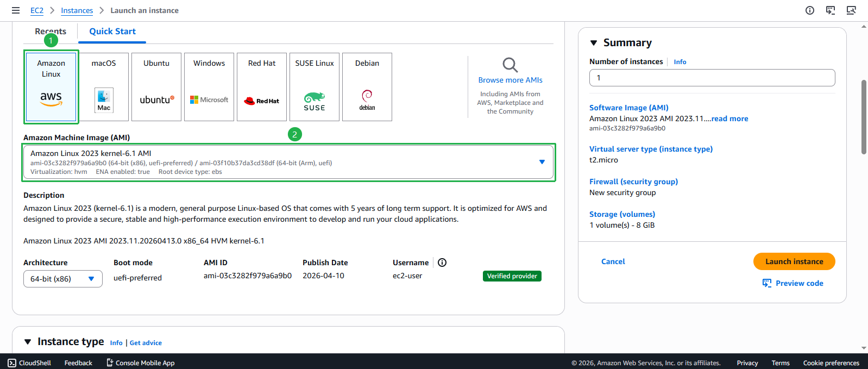Collapse the Instance type section
Image resolution: width=868 pixels, height=369 pixels.
coord(28,342)
